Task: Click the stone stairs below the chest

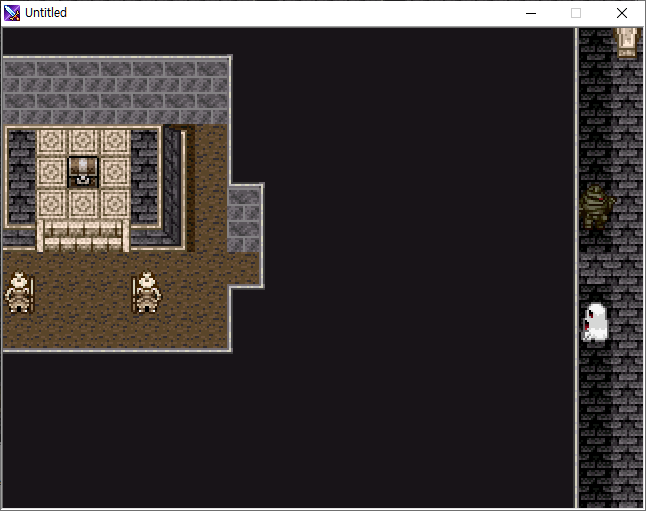Action: click(83, 236)
